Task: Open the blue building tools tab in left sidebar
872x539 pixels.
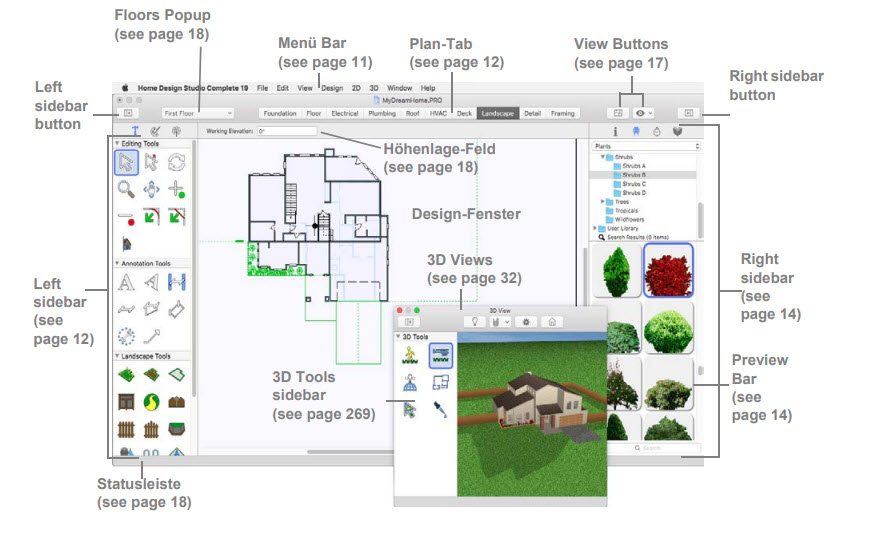Action: pos(135,131)
